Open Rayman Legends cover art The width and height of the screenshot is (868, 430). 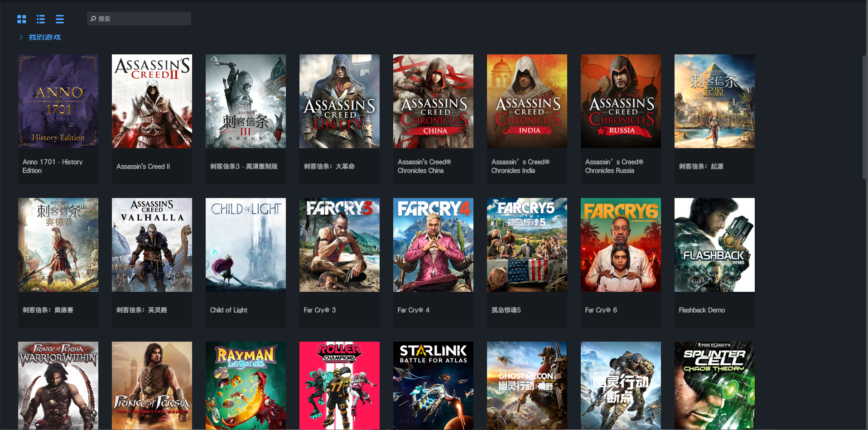click(246, 386)
